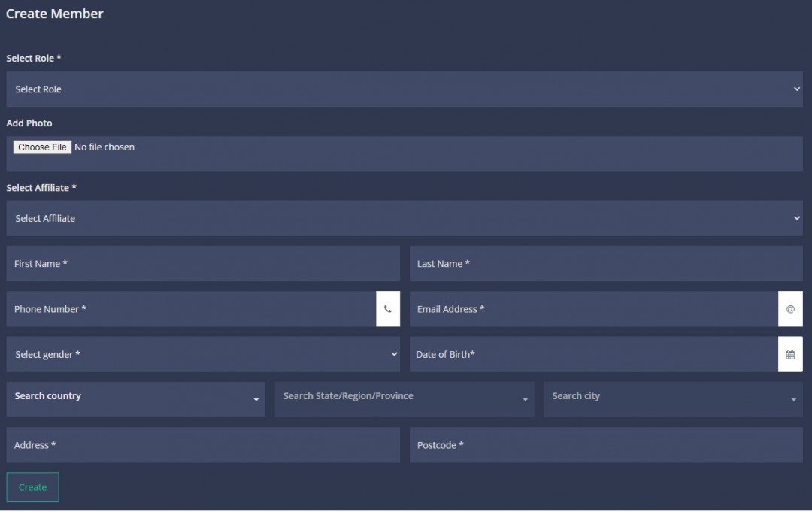Viewport: 812px width, 512px height.
Task: Open the Search country dropdown
Action: 135,400
